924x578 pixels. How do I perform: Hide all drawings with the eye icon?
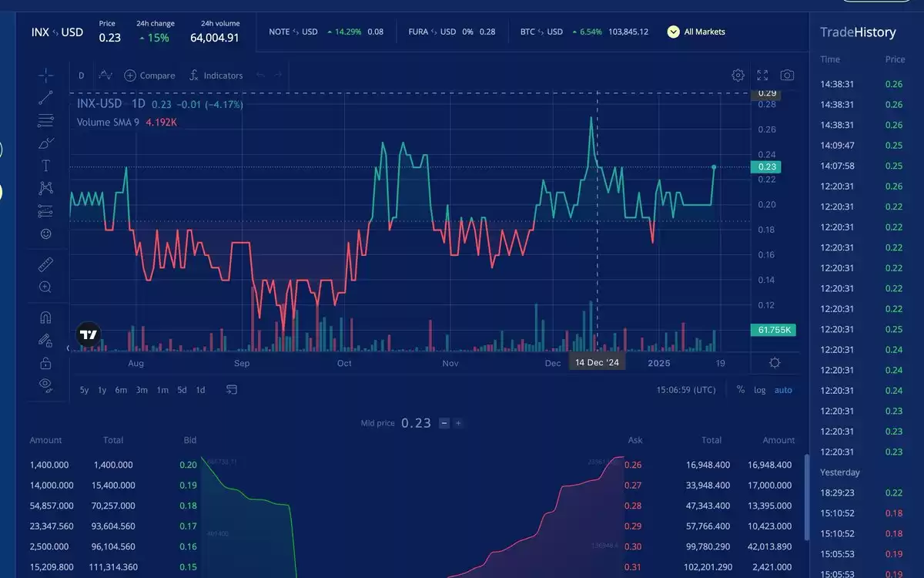coord(45,384)
